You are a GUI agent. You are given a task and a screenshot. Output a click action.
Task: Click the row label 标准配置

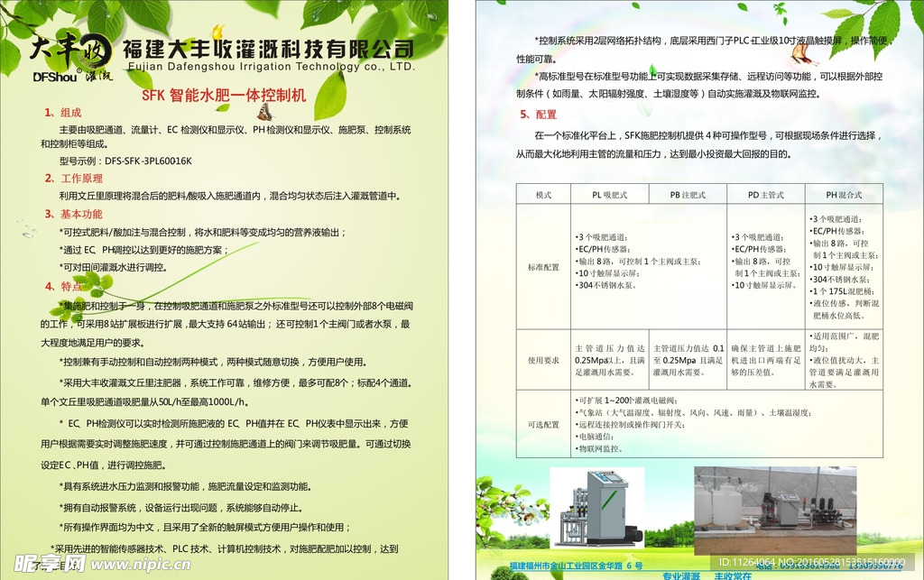tap(543, 267)
